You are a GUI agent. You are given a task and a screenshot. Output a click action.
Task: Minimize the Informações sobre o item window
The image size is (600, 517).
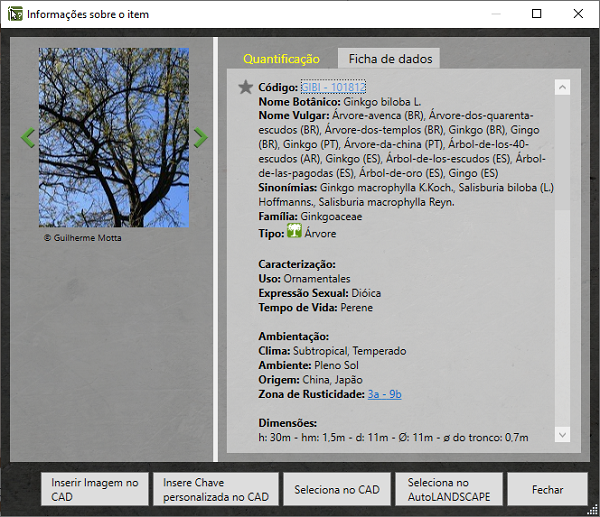[x=491, y=14]
